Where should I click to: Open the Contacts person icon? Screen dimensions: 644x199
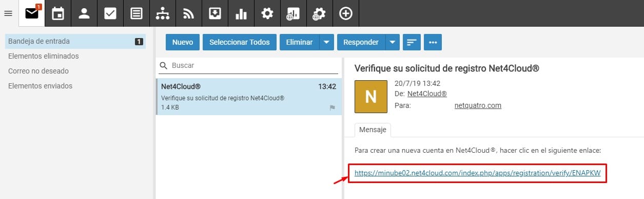(84, 13)
